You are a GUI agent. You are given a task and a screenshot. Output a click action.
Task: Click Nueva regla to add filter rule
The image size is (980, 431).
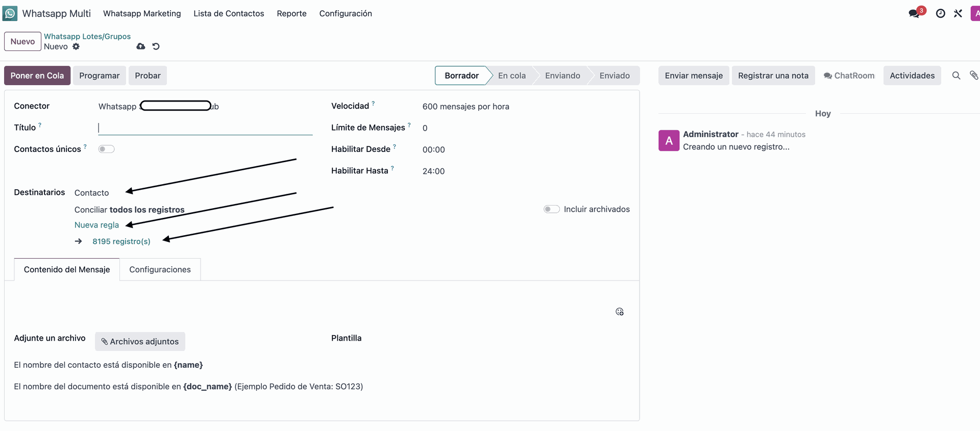(x=96, y=225)
